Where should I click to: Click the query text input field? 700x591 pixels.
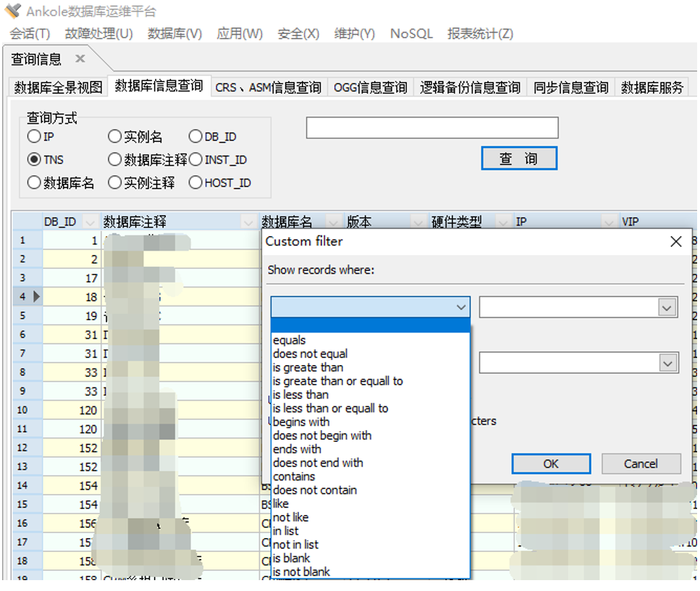pos(432,128)
